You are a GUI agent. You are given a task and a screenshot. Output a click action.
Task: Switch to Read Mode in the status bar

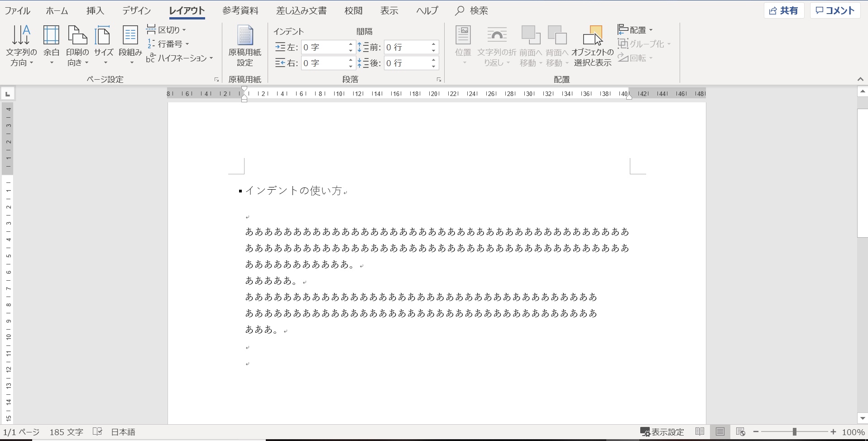[700, 432]
